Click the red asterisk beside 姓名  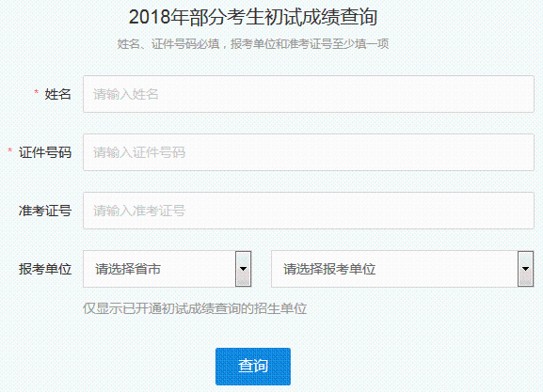pyautogui.click(x=36, y=92)
